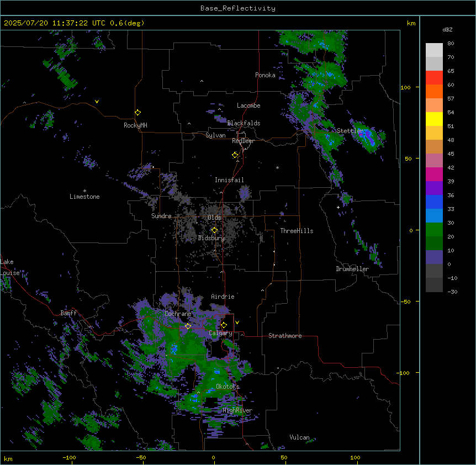Select the Cochrane label
Screen dimensions: 476x465
pos(178,314)
